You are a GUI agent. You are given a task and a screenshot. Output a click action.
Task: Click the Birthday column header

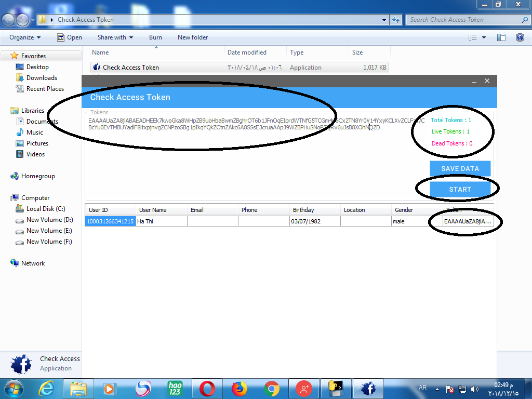[315, 210]
